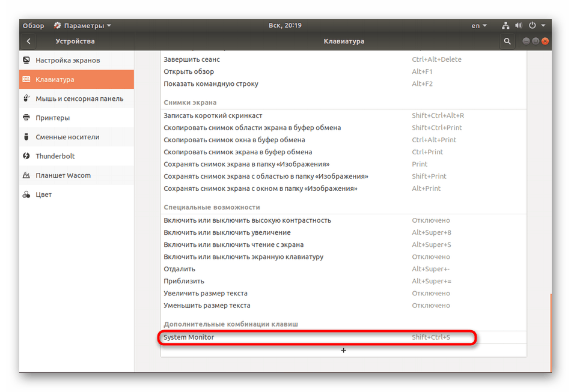Add a custom shortcut with plus button

tap(343, 350)
